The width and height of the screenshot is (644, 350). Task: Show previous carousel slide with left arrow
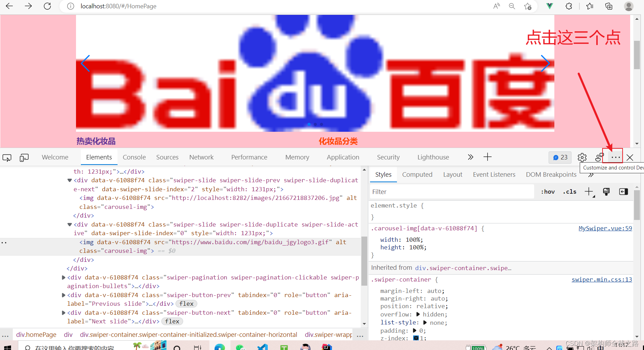85,63
